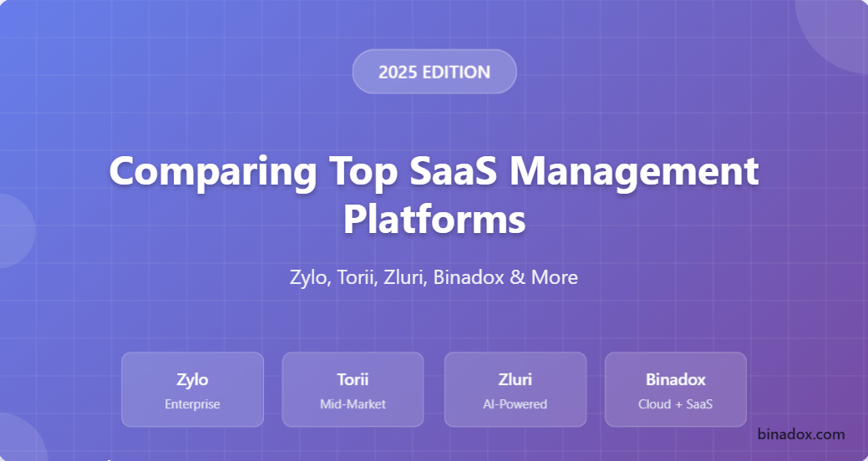The height and width of the screenshot is (461, 868).
Task: Select the Zylo Enterprise card
Action: [x=193, y=390]
